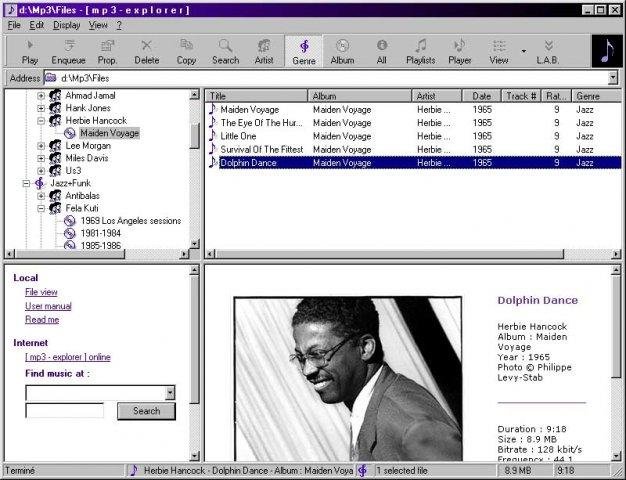This screenshot has height=480, width=626.
Task: Sort by Track # column header
Action: click(521, 96)
